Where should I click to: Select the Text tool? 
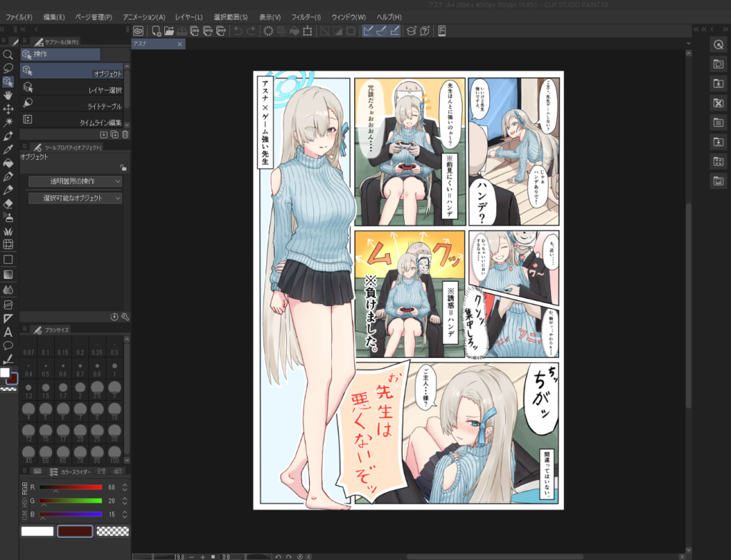coord(8,332)
